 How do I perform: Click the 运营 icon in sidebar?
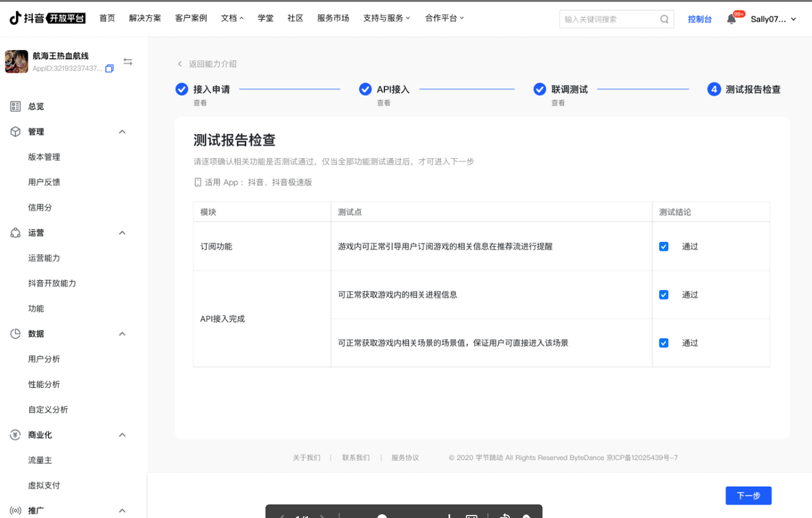15,233
